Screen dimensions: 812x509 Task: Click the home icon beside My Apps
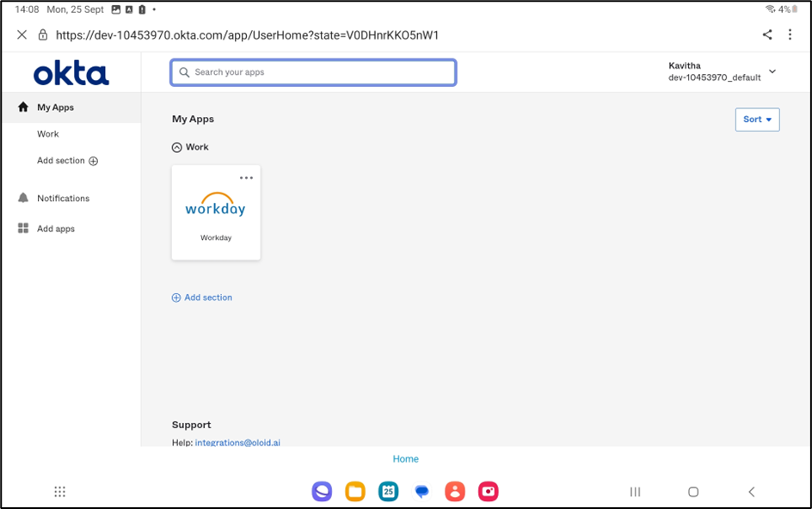(23, 107)
